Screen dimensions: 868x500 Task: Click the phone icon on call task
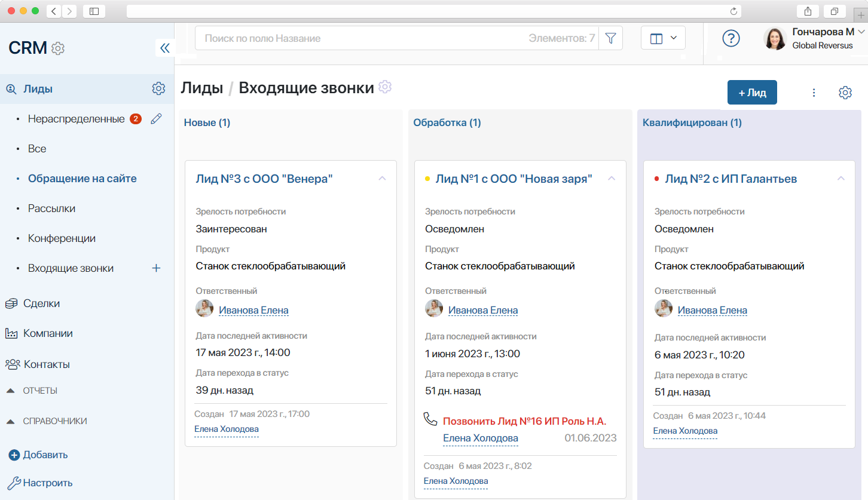430,419
